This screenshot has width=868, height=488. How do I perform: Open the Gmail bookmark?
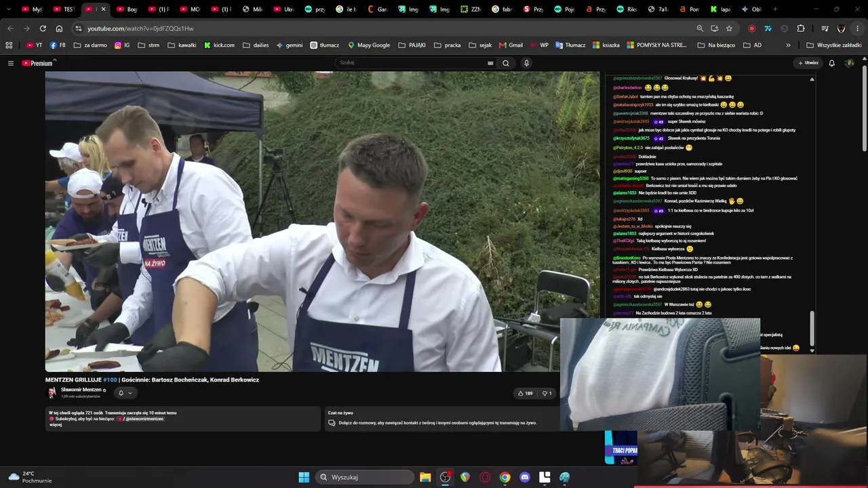[511, 45]
